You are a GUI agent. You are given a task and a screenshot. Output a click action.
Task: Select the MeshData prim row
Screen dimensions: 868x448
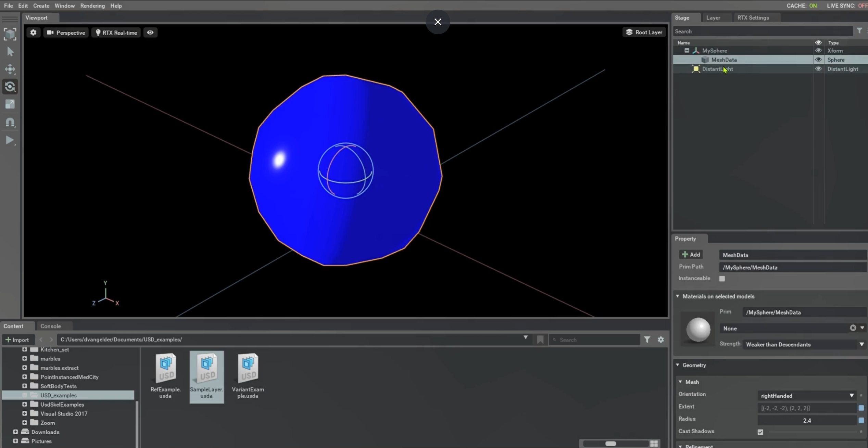tap(770, 60)
